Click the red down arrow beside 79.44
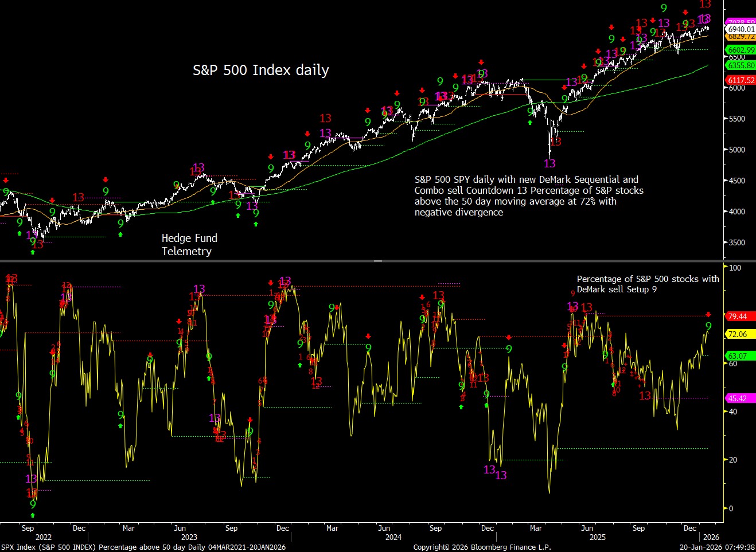 pos(708,315)
